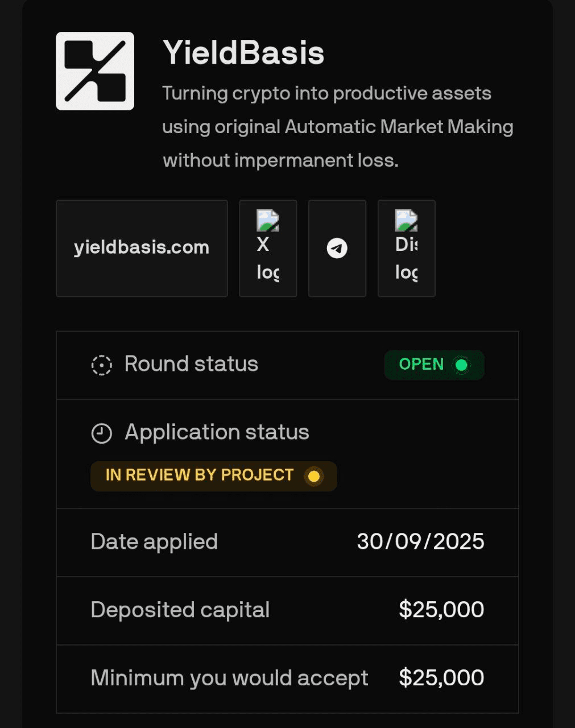
Task: Click the Minimum accepted $25,000 value
Action: pyautogui.click(x=441, y=678)
